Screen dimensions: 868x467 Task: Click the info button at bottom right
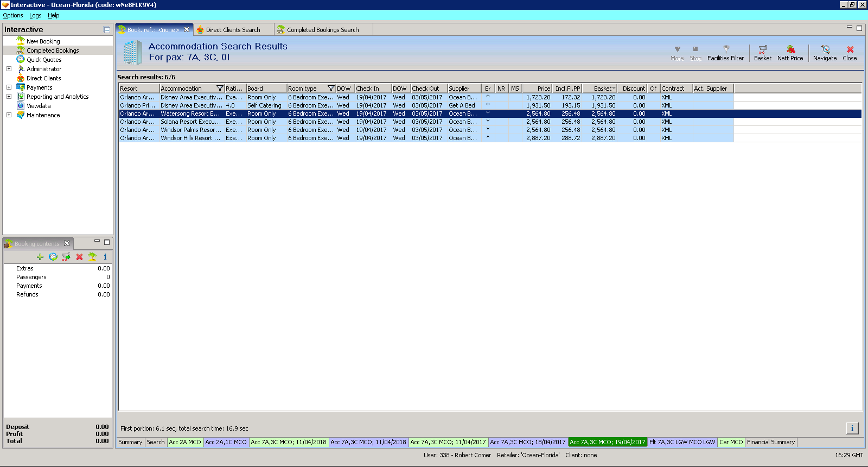[x=852, y=428]
